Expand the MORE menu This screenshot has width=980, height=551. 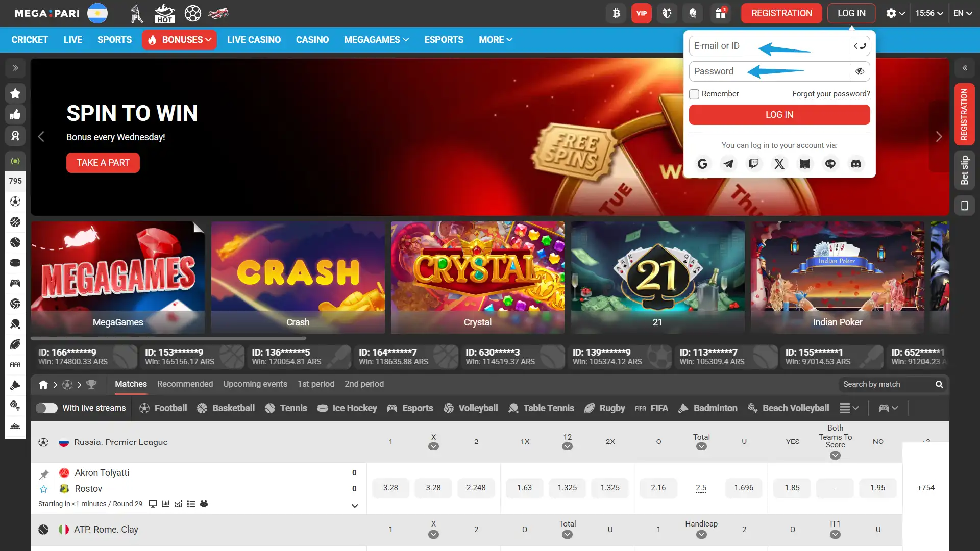pos(496,40)
